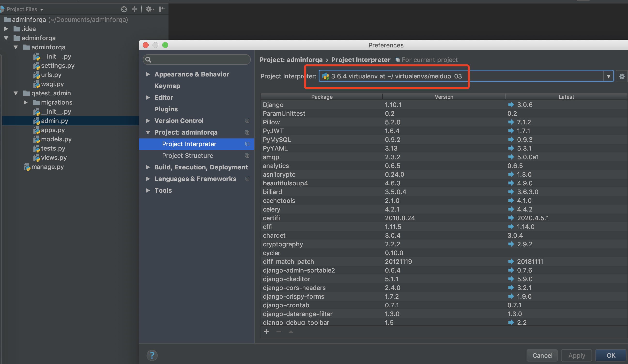
Task: Open Project panel gear settings icon
Action: (149, 9)
